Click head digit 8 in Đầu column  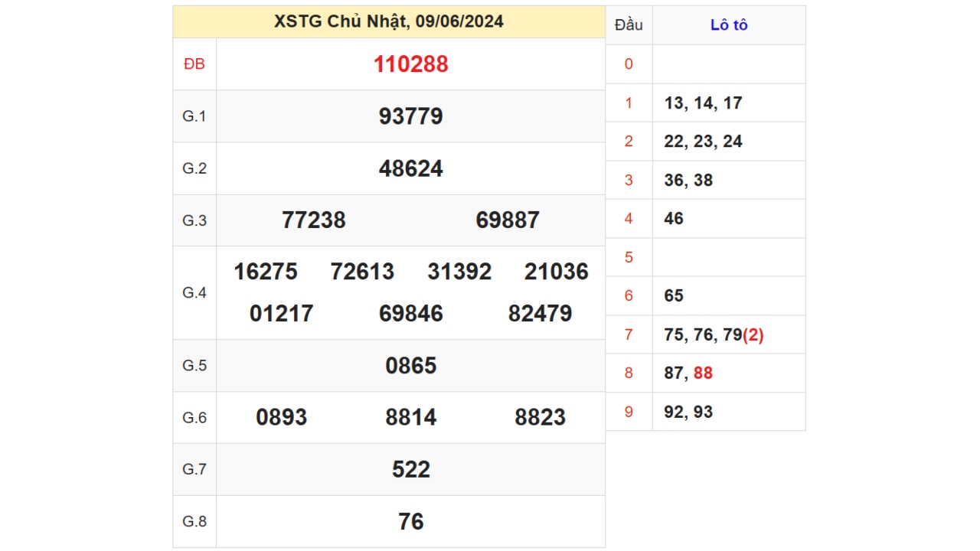[x=629, y=373]
